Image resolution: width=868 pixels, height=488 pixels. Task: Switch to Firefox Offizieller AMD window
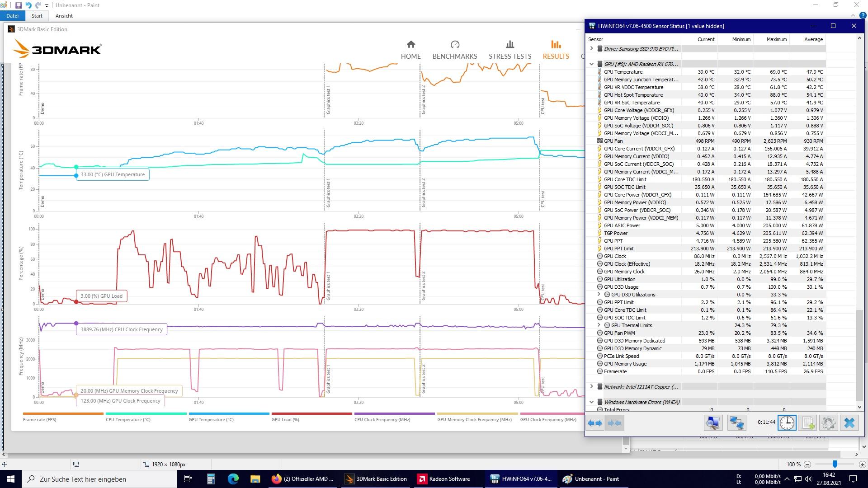tap(303, 479)
